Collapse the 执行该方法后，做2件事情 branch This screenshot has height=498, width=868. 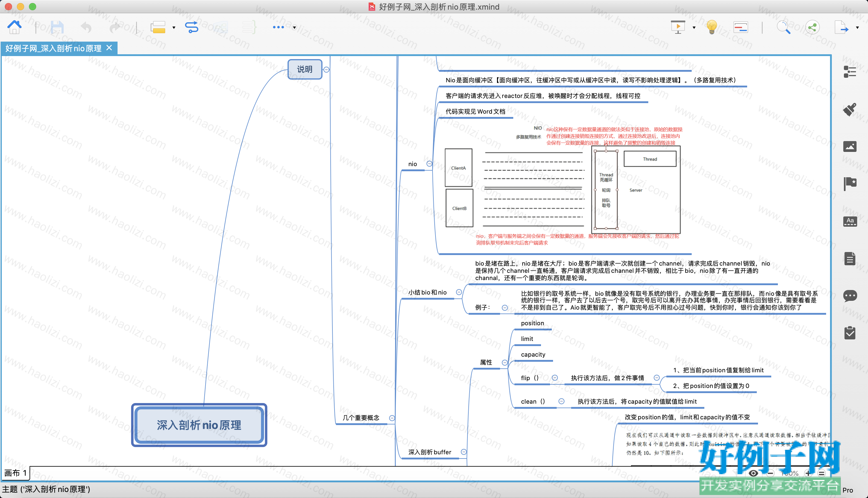point(657,378)
